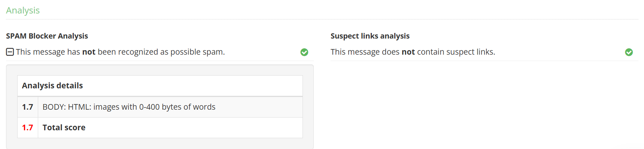Click the SPAM Blocker Analysis heading
Image resolution: width=644 pixels, height=149 pixels.
(x=47, y=36)
